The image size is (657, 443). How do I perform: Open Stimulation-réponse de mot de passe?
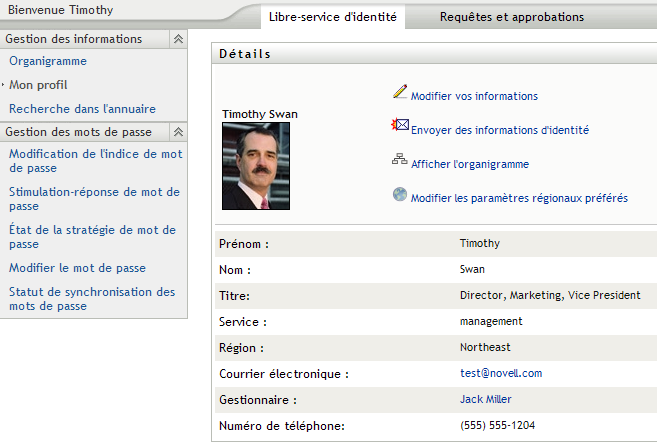coord(94,199)
